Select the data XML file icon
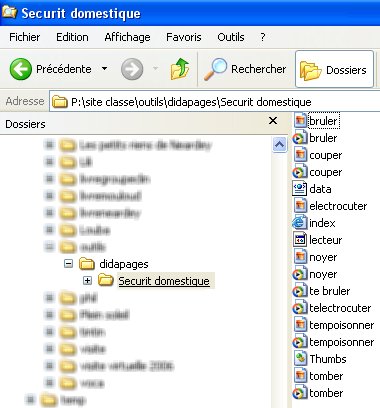This screenshot has height=408, width=380. 299,189
